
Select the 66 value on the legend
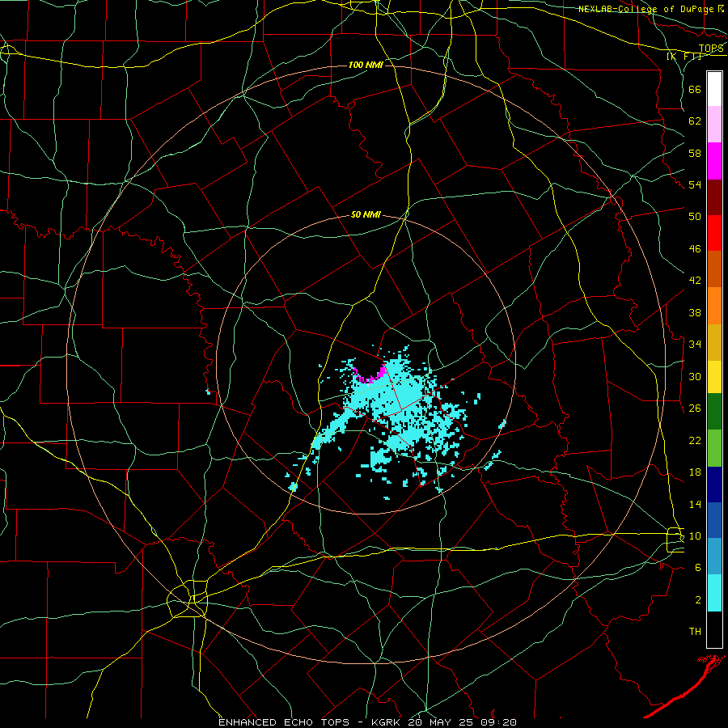coord(695,89)
